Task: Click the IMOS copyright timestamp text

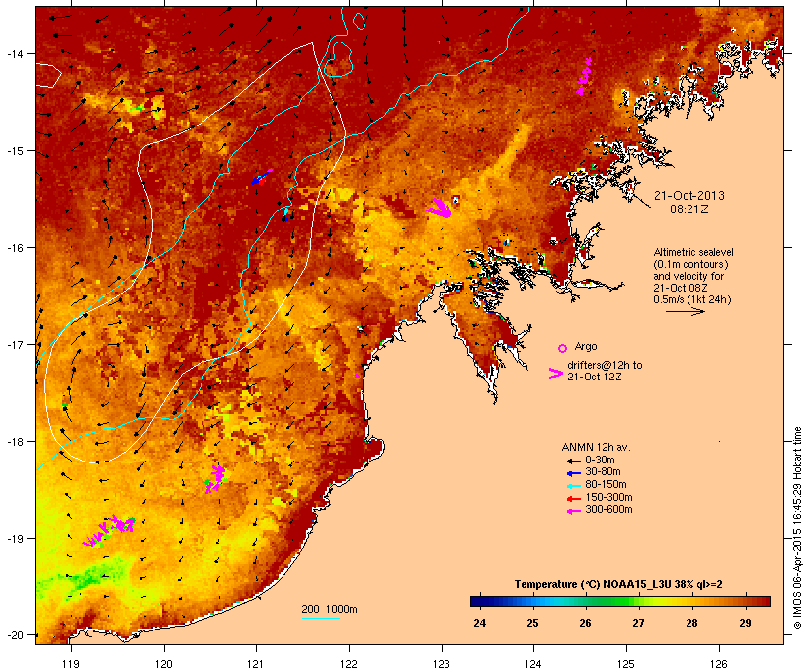Action: [x=797, y=528]
